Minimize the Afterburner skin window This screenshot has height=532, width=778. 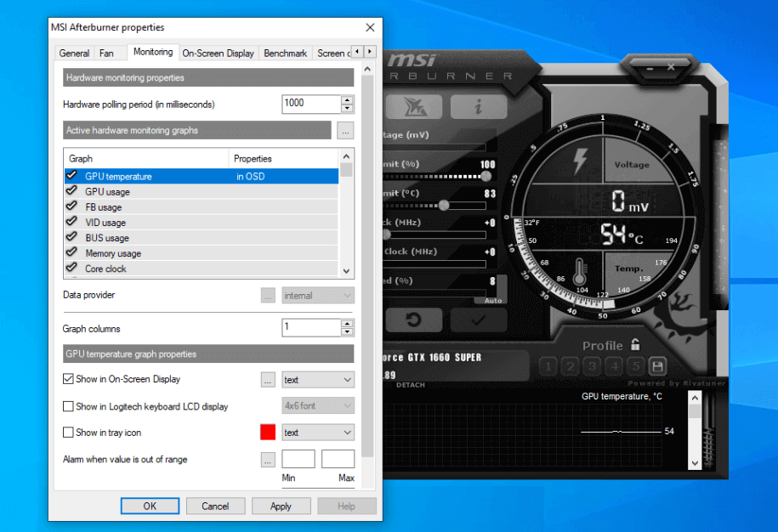pos(650,67)
